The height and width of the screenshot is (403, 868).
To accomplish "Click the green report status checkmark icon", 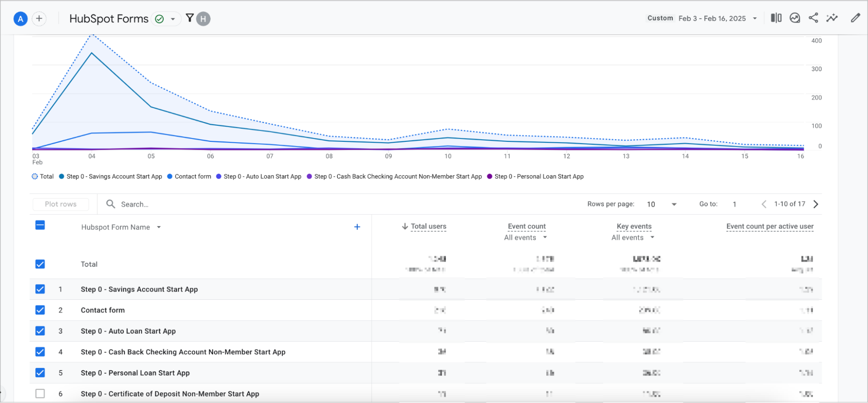I will 159,19.
